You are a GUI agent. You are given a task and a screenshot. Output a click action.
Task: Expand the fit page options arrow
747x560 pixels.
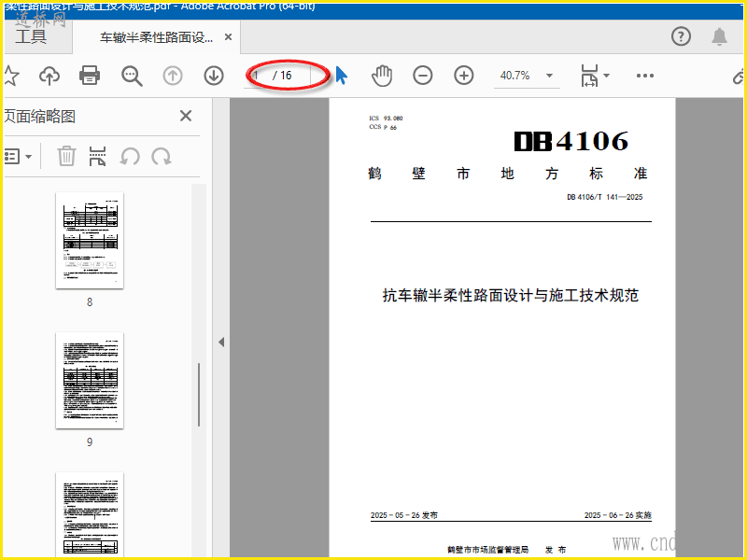606,76
